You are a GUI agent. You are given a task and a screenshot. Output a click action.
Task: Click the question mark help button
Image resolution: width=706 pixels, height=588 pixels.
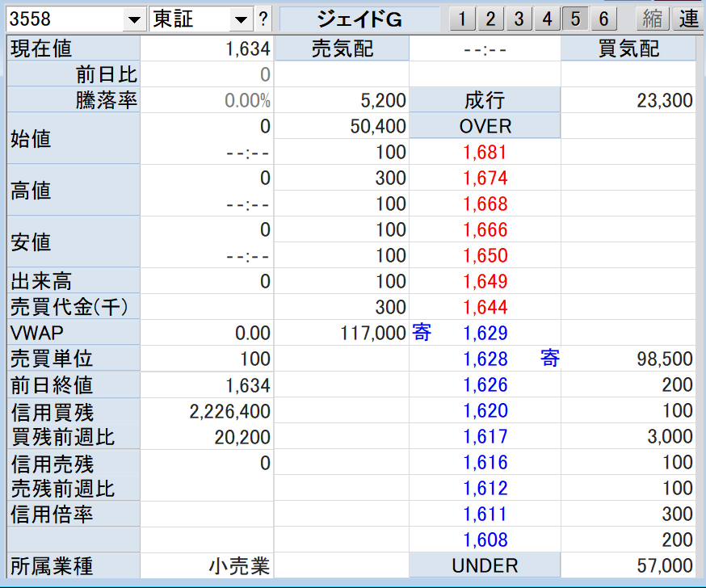pos(263,19)
